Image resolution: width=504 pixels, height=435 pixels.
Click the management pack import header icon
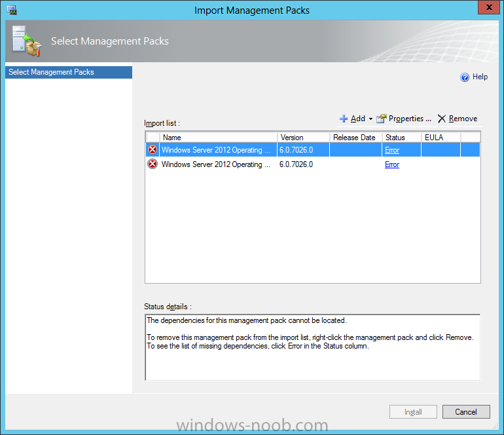pyautogui.click(x=27, y=41)
